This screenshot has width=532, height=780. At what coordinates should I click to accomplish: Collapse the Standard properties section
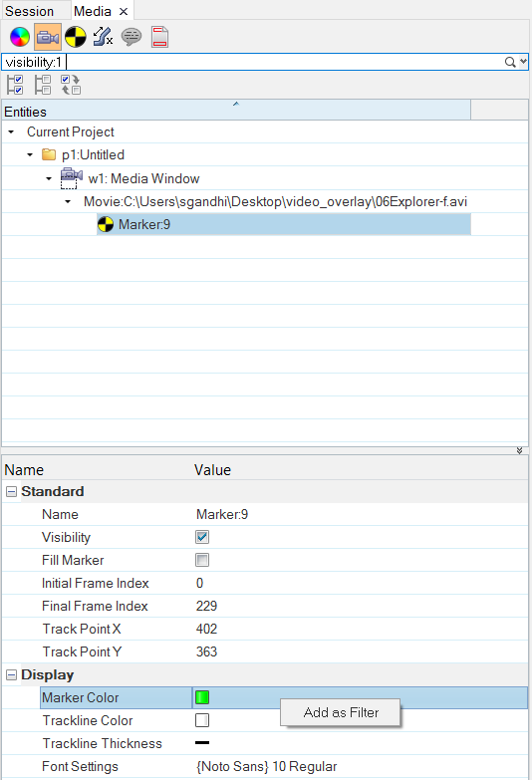pos(11,492)
